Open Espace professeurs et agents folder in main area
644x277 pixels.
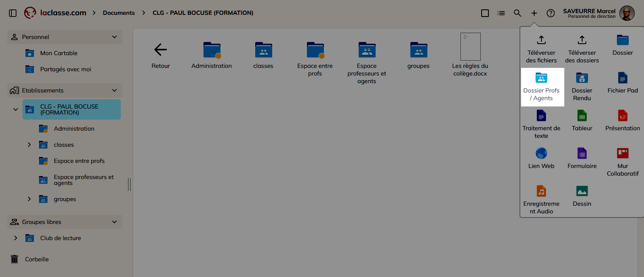(x=367, y=63)
